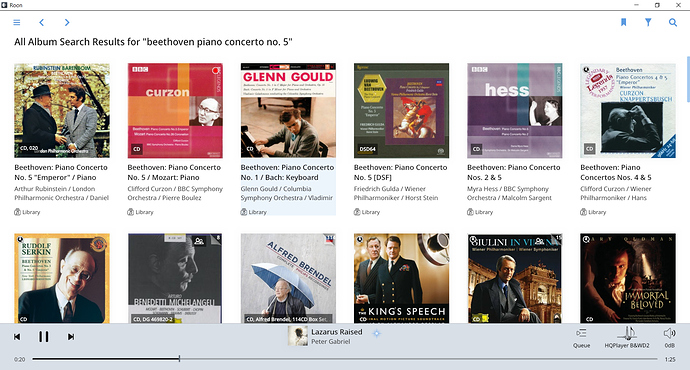Open HQPlayer B&WD2 zone selector

pyautogui.click(x=627, y=337)
